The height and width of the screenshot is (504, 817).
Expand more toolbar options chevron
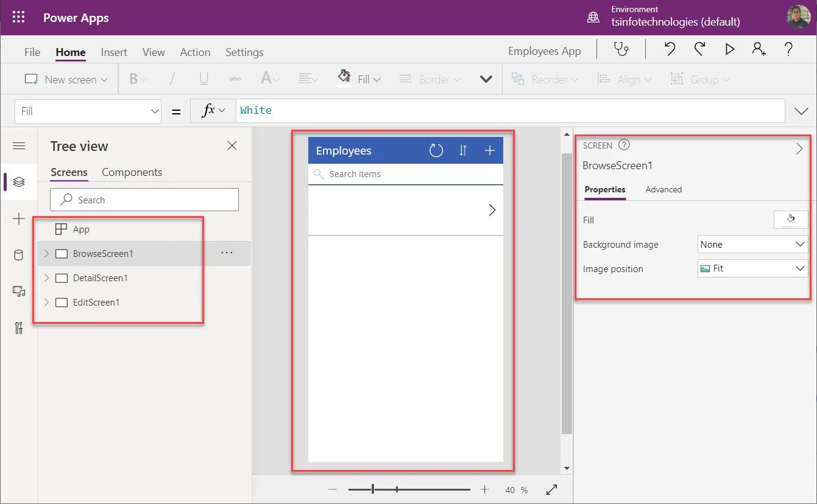(x=486, y=79)
